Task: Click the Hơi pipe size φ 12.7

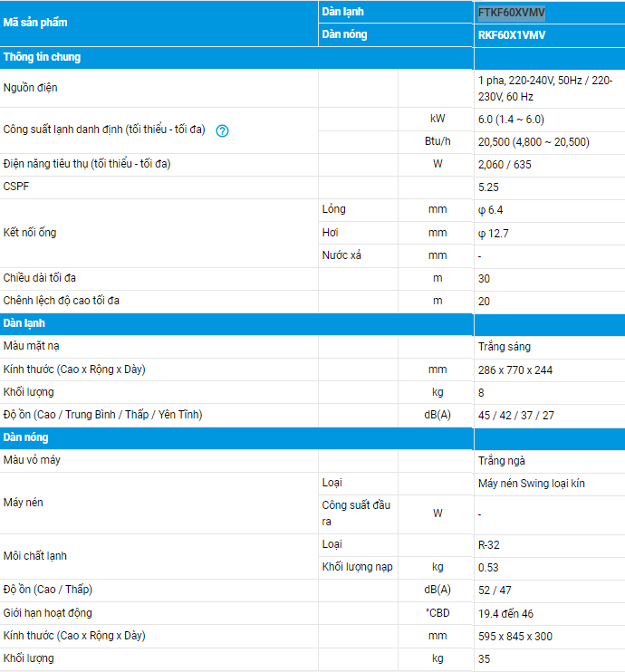Action: point(493,234)
